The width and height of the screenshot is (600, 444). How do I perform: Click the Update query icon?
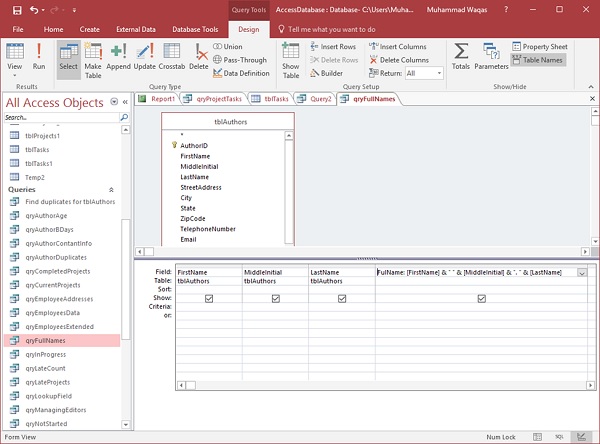click(145, 56)
